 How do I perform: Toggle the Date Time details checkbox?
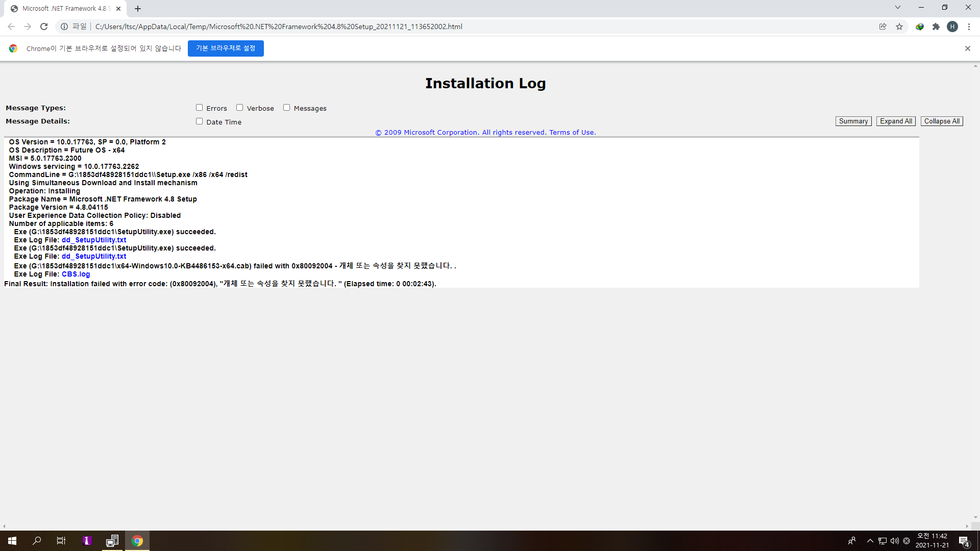pos(200,121)
